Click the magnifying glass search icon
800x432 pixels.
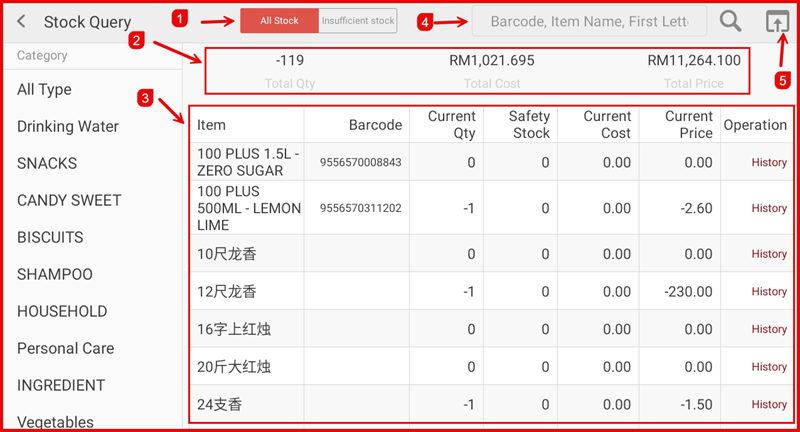731,21
